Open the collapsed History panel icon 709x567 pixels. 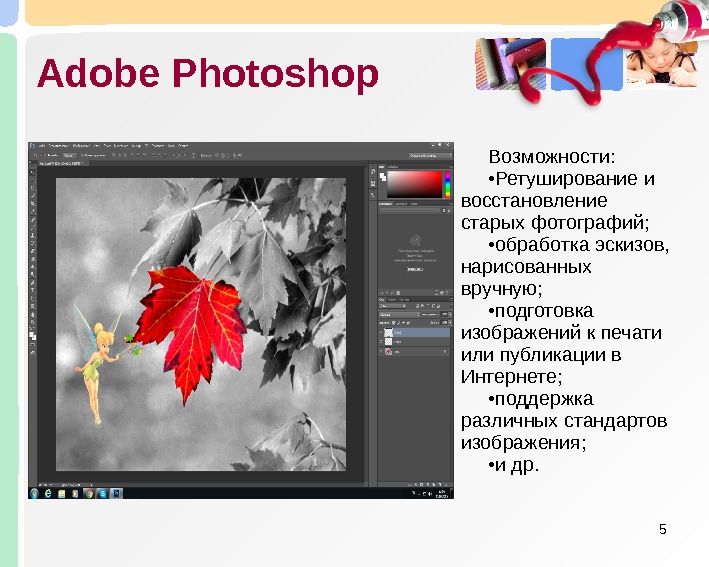click(x=373, y=171)
